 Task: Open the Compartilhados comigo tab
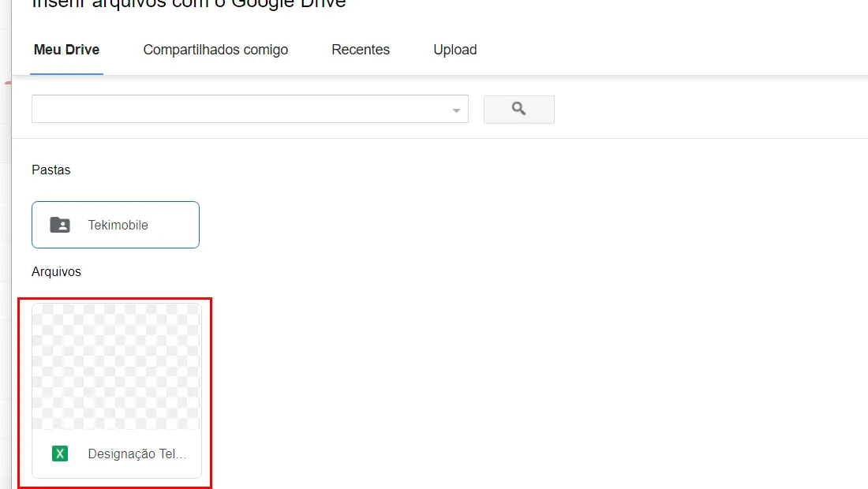pyautogui.click(x=215, y=50)
